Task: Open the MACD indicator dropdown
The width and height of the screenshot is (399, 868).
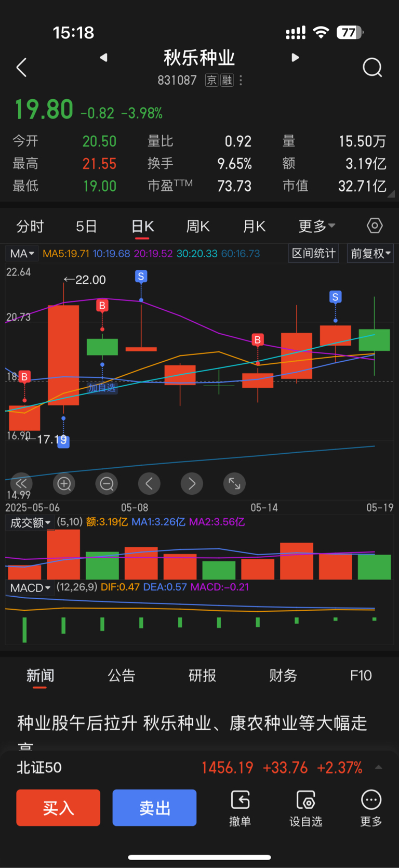Action: (x=30, y=588)
